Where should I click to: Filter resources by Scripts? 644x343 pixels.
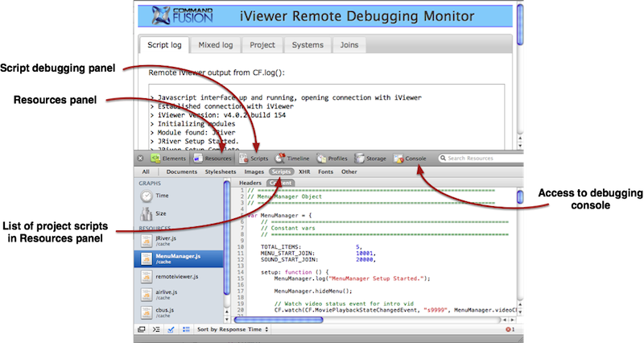coord(281,171)
